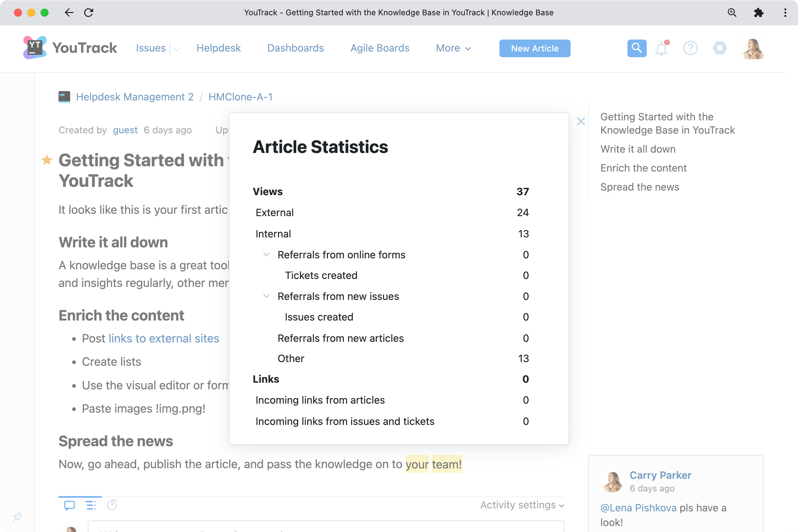The height and width of the screenshot is (532, 798).
Task: Close the Article Statistics dialog
Action: (581, 121)
